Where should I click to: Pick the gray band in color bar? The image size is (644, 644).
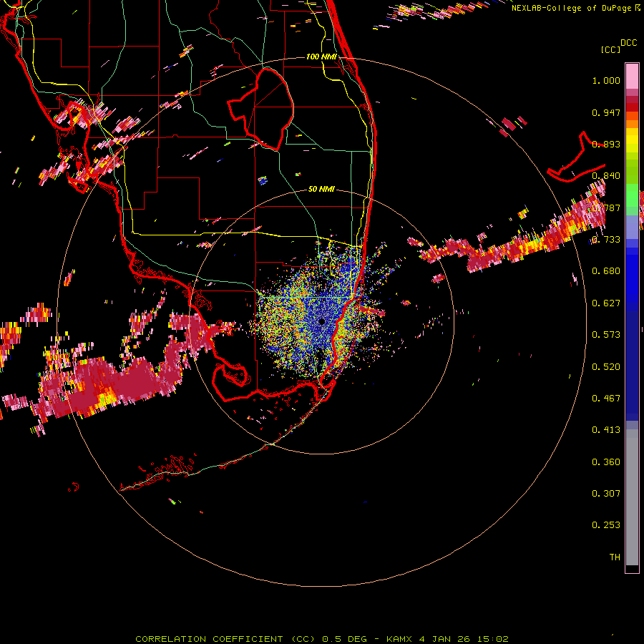(x=632, y=497)
